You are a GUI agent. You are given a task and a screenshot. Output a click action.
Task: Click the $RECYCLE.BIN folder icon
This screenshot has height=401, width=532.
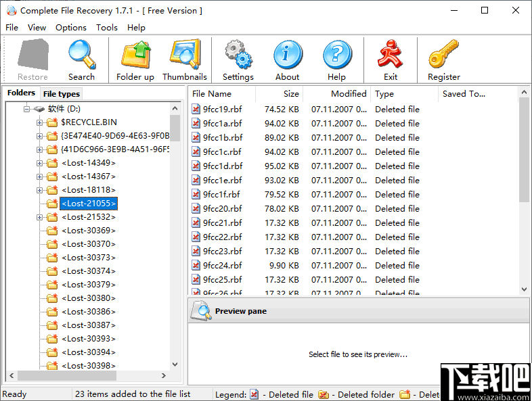point(52,122)
